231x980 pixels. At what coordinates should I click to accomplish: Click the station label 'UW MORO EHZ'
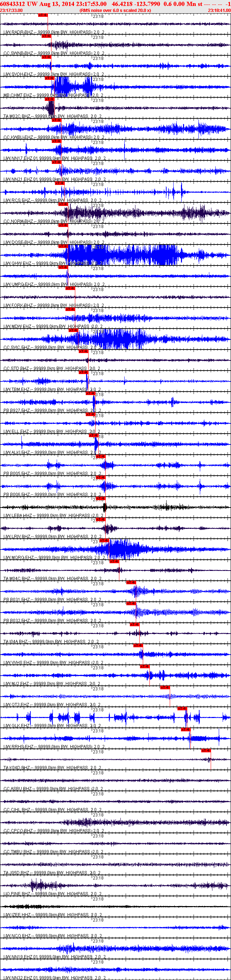tap(19, 558)
